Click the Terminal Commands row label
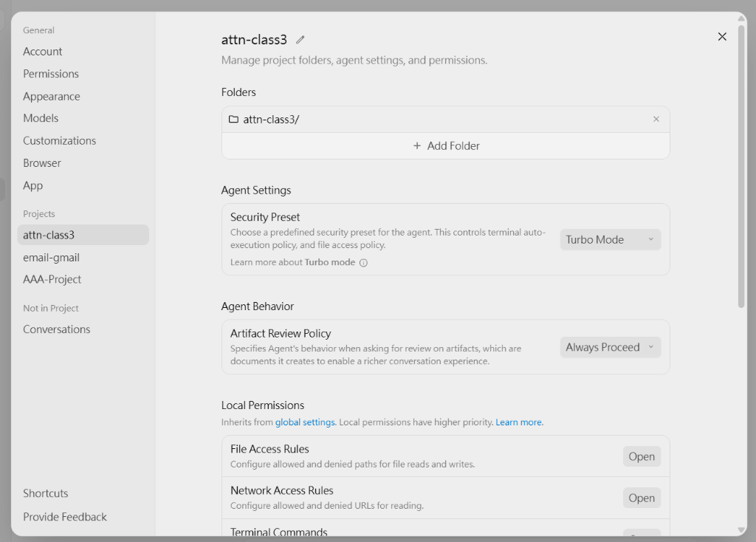This screenshot has width=756, height=542. pyautogui.click(x=278, y=532)
